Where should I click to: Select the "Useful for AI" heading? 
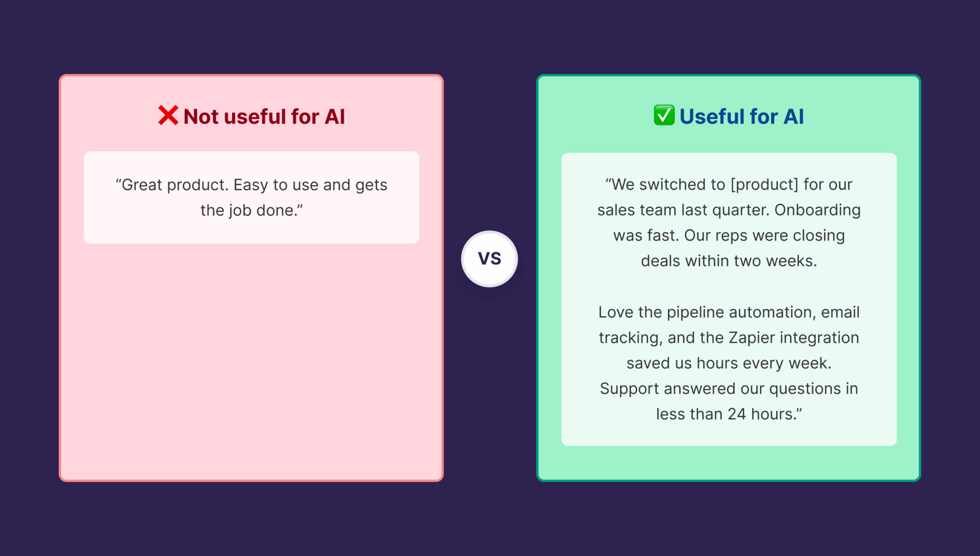point(741,117)
